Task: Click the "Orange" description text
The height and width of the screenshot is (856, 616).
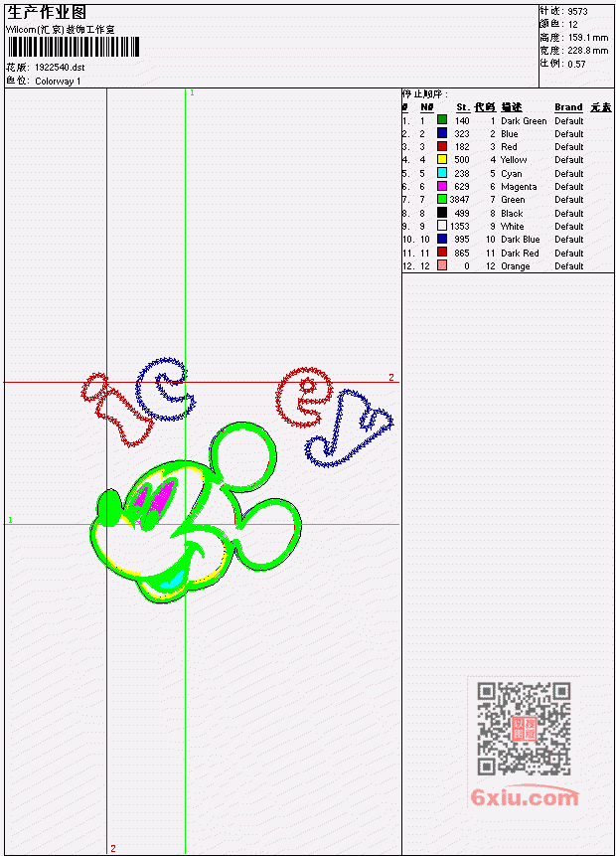Action: pyautogui.click(x=516, y=265)
